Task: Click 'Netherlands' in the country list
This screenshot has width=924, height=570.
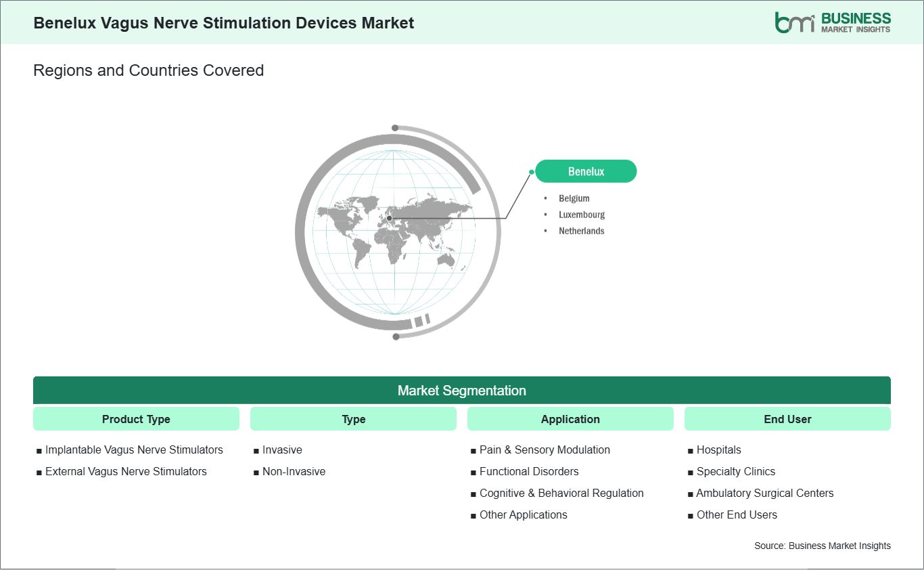Action: point(581,231)
